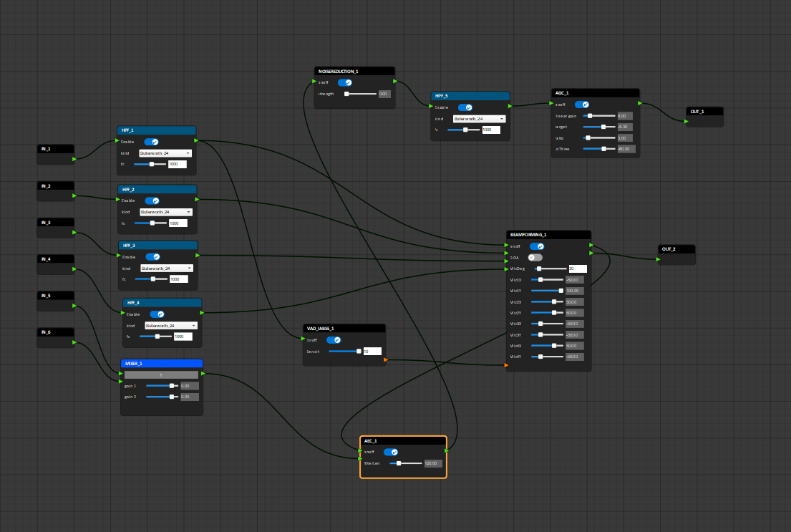Screen dimensions: 791x532
Task: Click the IN_4 node output port
Action: pos(74,269)
